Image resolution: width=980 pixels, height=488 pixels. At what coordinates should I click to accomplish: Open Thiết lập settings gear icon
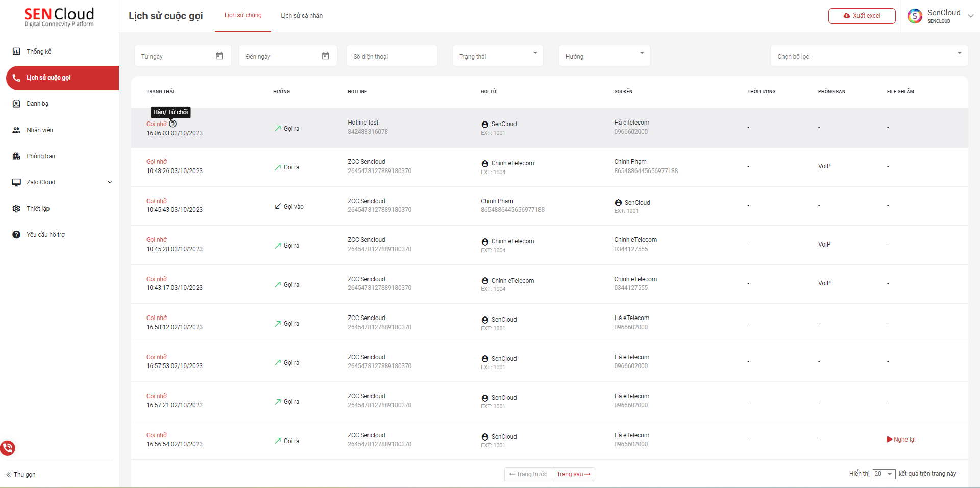point(16,209)
